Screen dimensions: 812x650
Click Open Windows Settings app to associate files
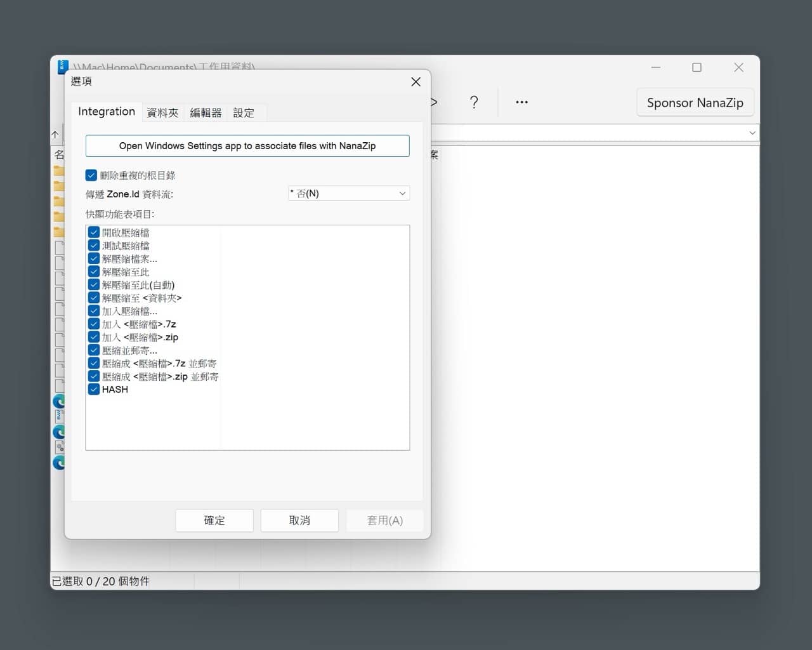point(247,146)
